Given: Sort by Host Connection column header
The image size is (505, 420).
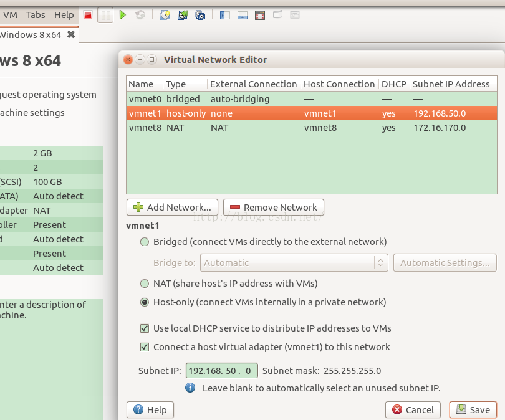Looking at the screenshot, I should [x=339, y=84].
